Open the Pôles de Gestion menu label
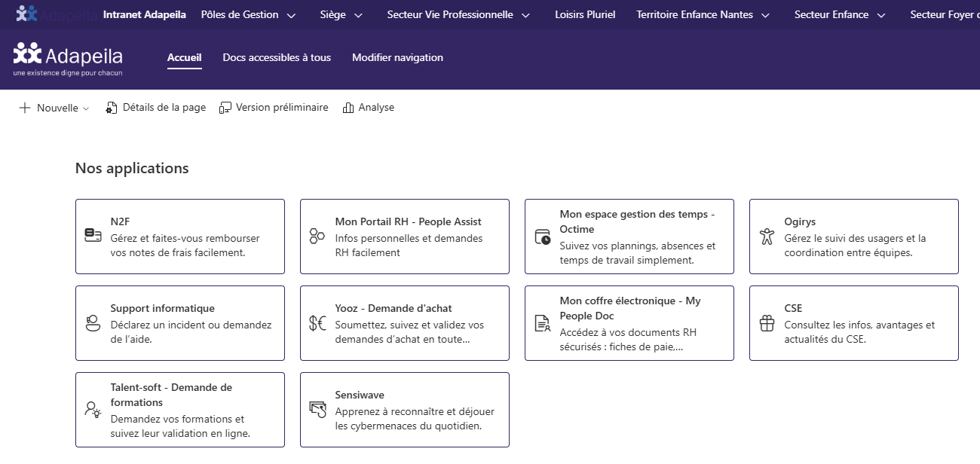The width and height of the screenshot is (980, 464). [240, 14]
